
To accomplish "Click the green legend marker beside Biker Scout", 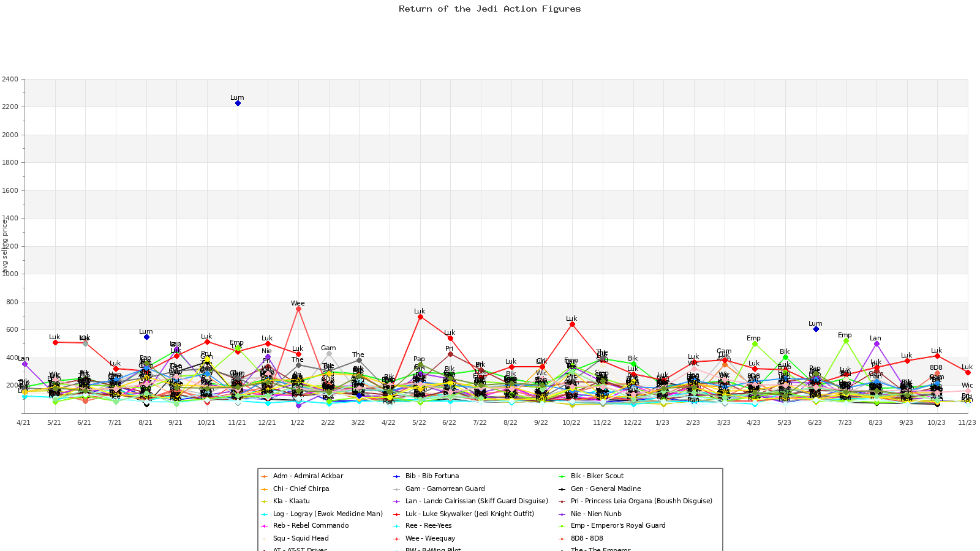I will tap(562, 476).
